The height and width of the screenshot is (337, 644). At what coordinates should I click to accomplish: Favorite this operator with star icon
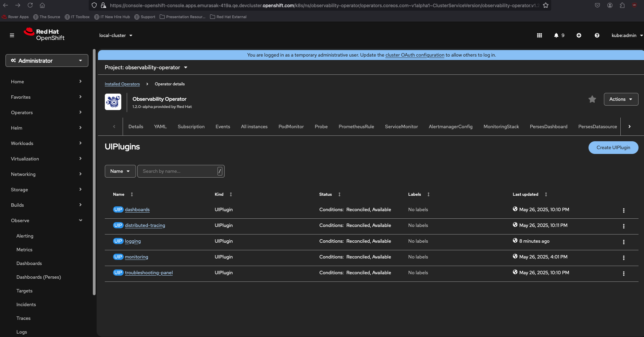592,99
